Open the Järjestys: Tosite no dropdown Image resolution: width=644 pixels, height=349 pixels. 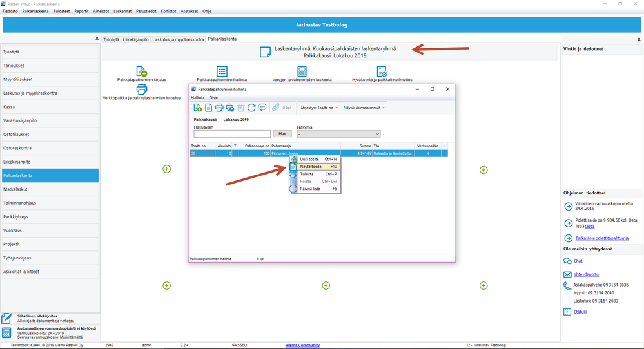[318, 108]
